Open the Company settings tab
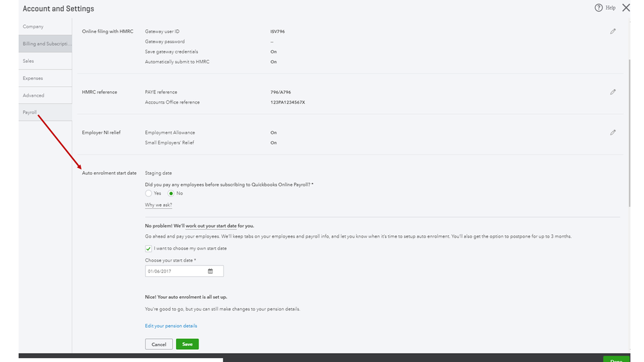644x362 pixels. click(34, 26)
